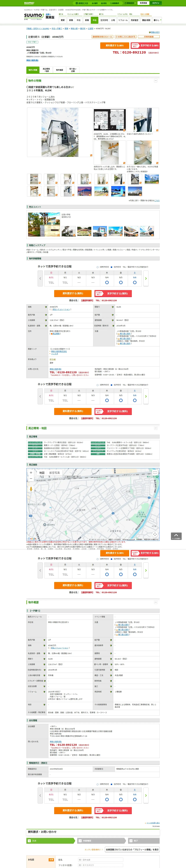Click enlarge icon on main house exterior photo

click(91, 155)
